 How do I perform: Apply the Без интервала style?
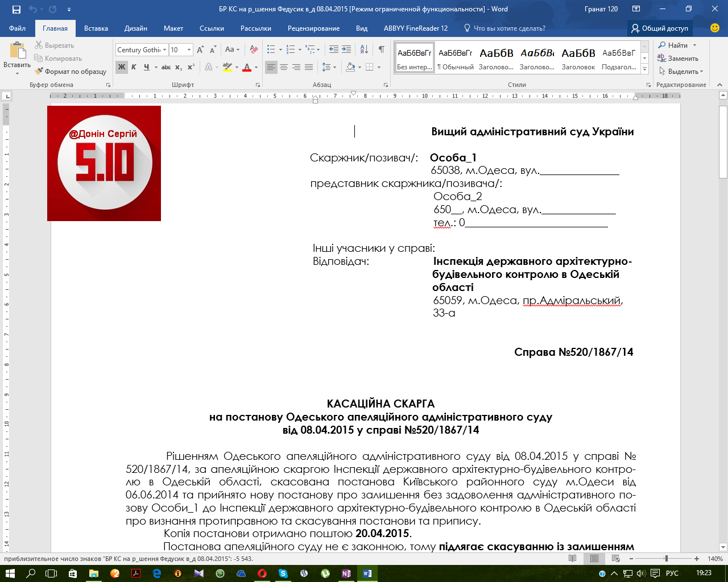[x=415, y=58]
